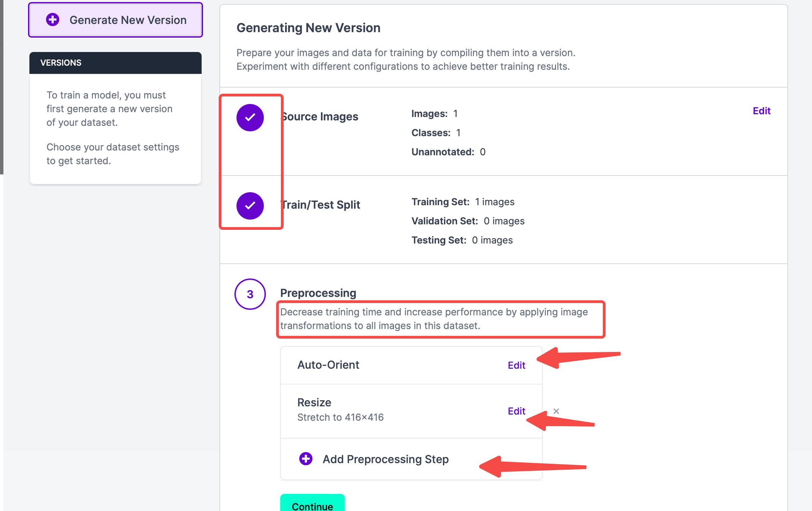812x511 pixels.
Task: Click the Source Images checkmark circle
Action: [x=250, y=117]
